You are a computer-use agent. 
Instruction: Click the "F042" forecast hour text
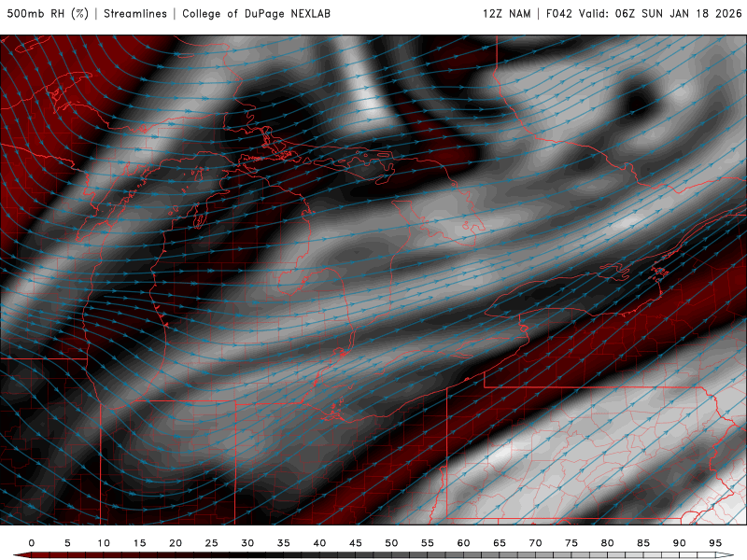(558, 14)
